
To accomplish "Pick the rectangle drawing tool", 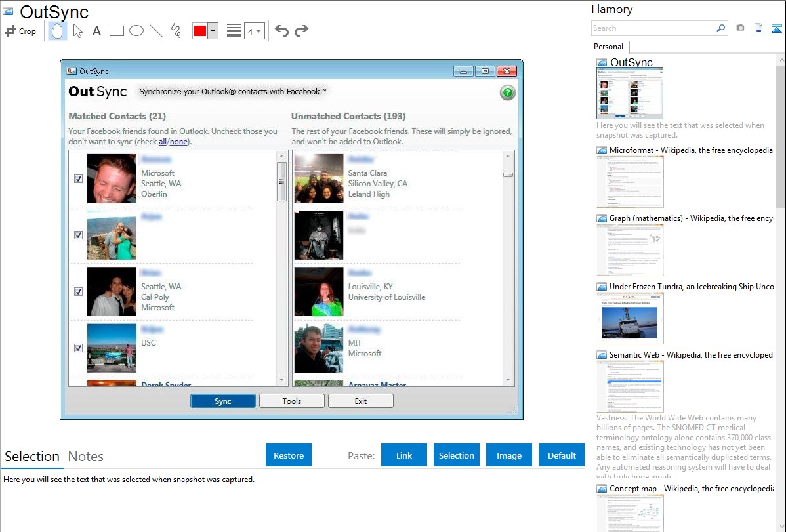I will [116, 31].
